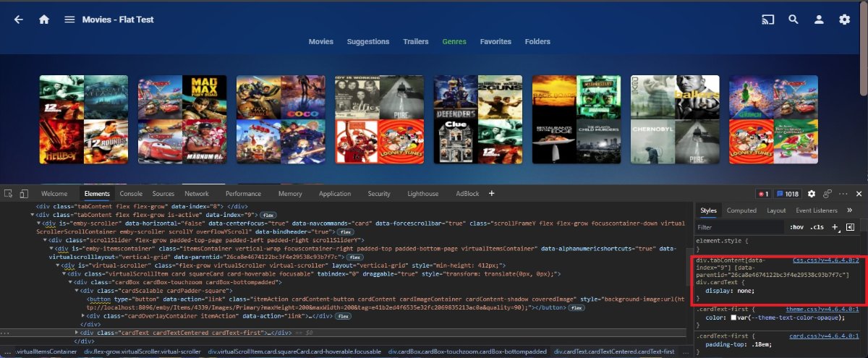The width and height of the screenshot is (868, 358).
Task: Activate DevTools inspect element picker
Action: click(x=9, y=194)
